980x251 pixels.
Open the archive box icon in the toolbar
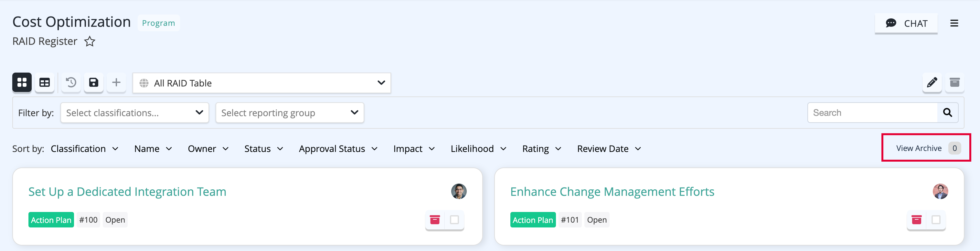(x=954, y=82)
